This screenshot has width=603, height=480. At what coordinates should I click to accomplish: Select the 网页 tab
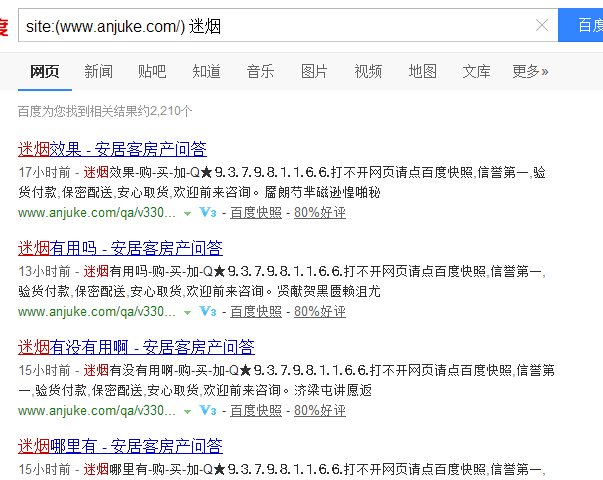point(45,72)
